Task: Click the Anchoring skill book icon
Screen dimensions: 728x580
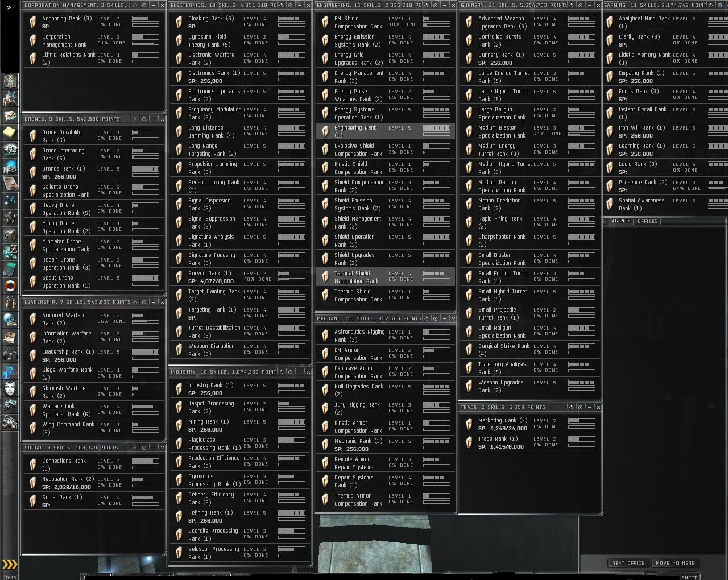Action: click(33, 22)
